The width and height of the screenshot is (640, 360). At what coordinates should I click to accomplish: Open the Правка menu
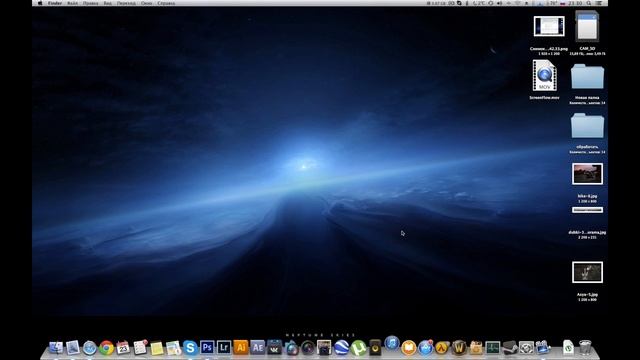[90, 3]
